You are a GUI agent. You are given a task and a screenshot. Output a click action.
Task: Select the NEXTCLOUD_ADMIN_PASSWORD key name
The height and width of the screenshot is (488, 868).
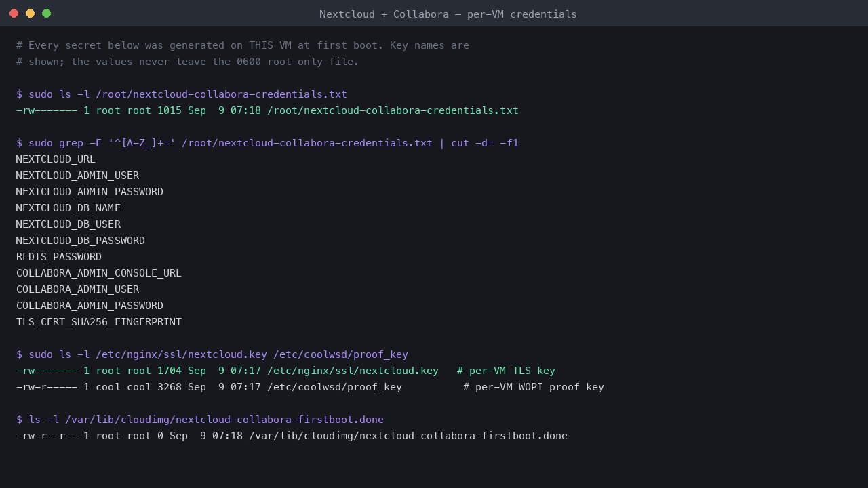coord(90,192)
